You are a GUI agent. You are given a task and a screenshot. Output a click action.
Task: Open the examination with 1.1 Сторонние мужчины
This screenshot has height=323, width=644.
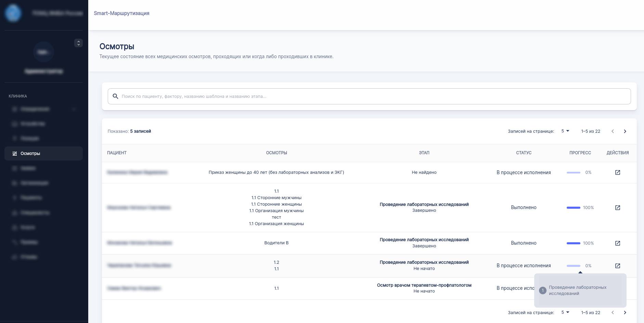pos(617,208)
